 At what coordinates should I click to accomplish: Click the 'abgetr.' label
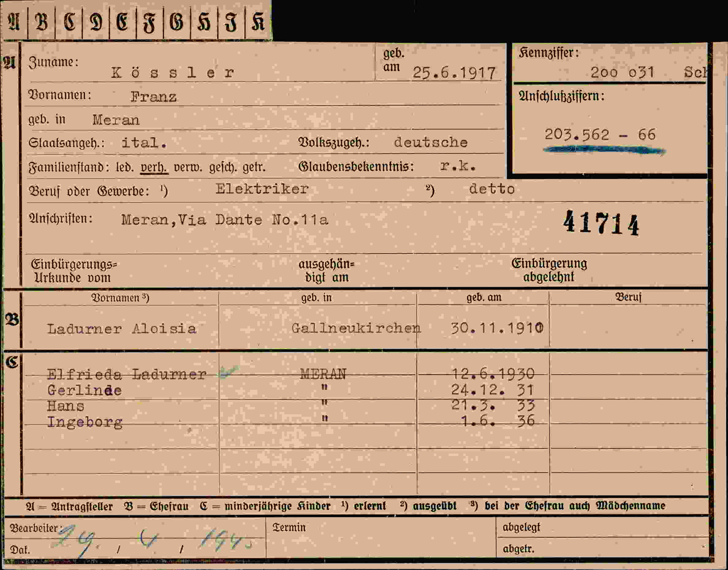[518, 549]
